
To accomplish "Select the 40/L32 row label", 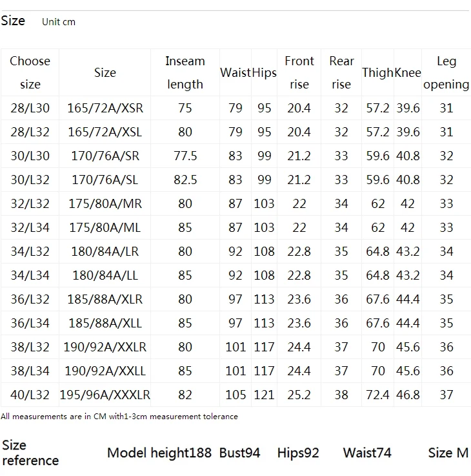I will pyautogui.click(x=30, y=395).
